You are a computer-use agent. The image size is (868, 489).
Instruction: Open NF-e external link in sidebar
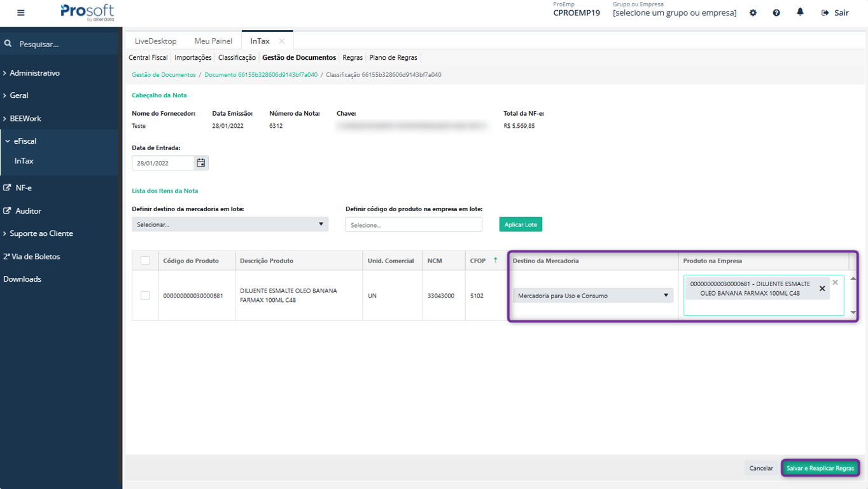click(x=17, y=188)
